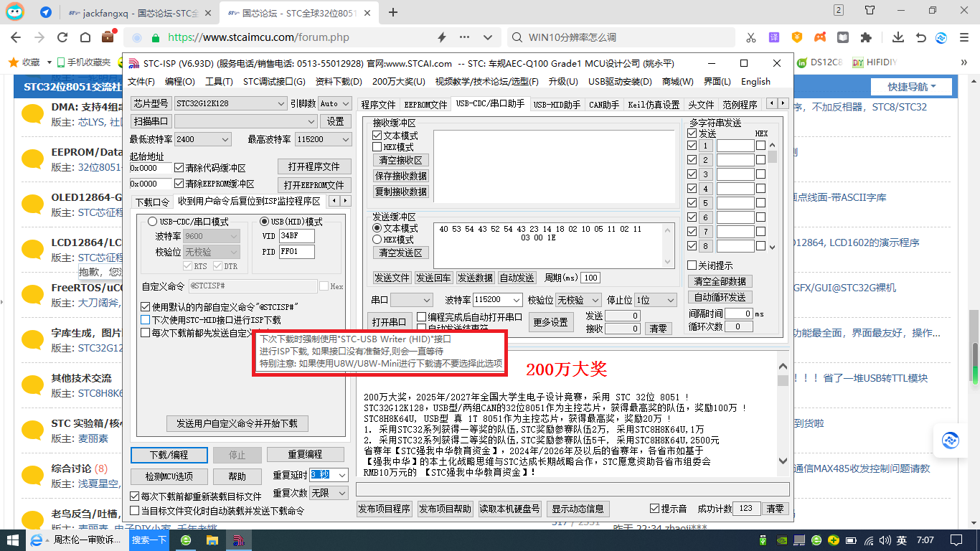Toggle 清除EEPROM缓冲区 checkbox
Viewport: 980px width, 551px height.
[x=179, y=184]
